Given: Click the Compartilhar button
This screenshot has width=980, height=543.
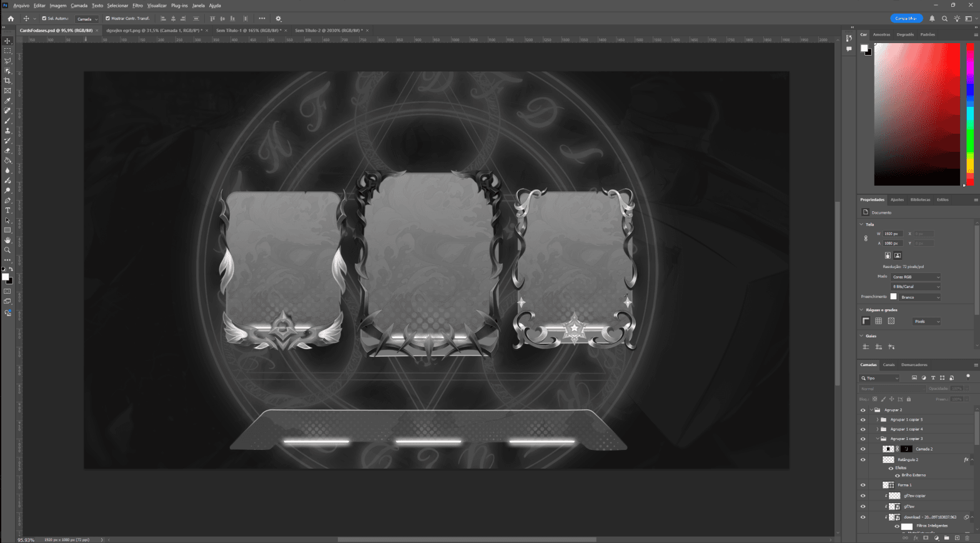Looking at the screenshot, I should tap(906, 19).
